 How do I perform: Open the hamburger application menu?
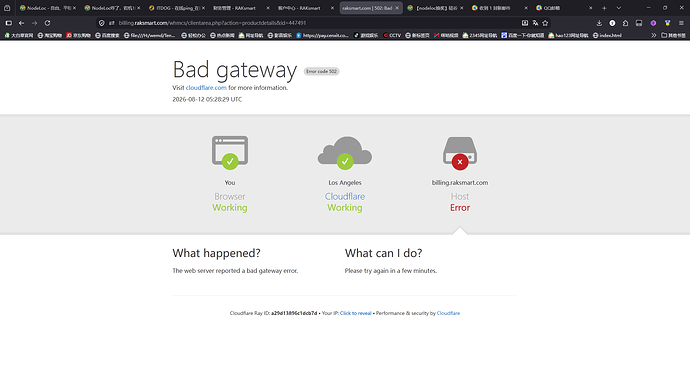[681, 23]
